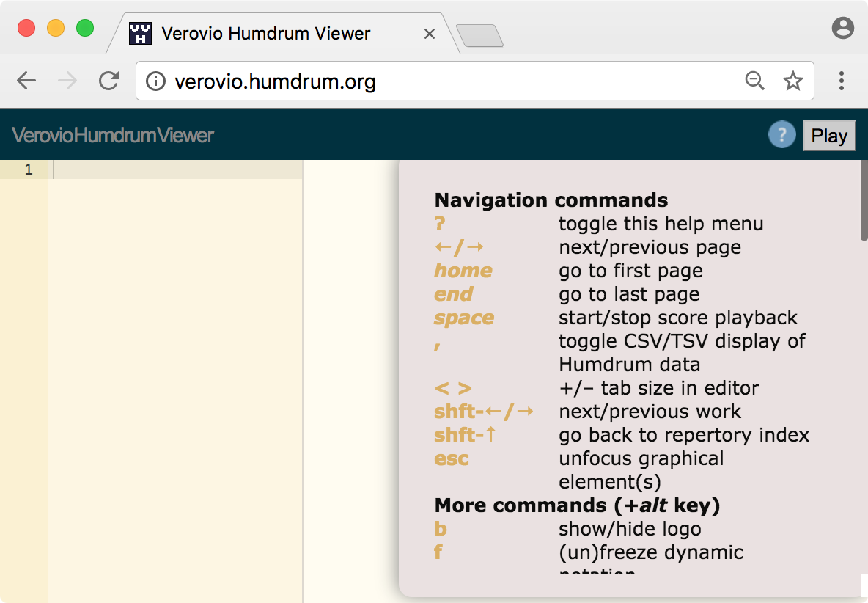This screenshot has height=603, width=868.
Task: Click the orange comma key label
Action: click(438, 346)
